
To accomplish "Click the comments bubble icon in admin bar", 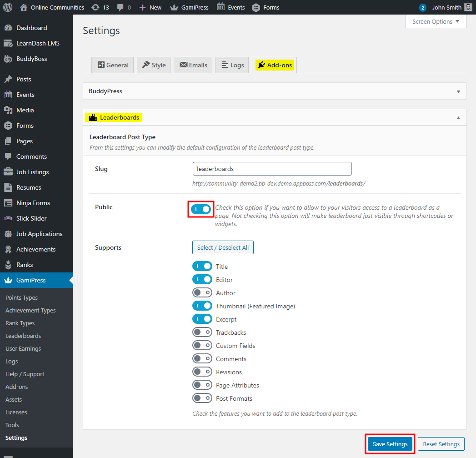I will coord(120,7).
